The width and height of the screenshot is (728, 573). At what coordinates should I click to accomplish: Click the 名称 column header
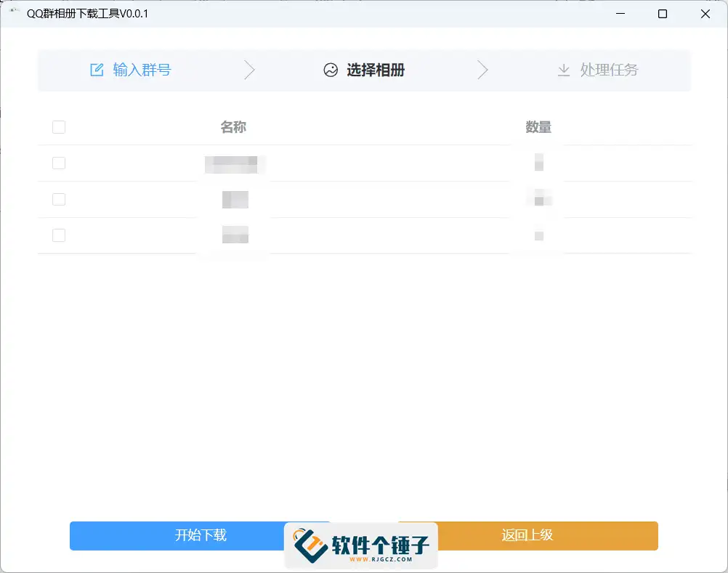[233, 126]
